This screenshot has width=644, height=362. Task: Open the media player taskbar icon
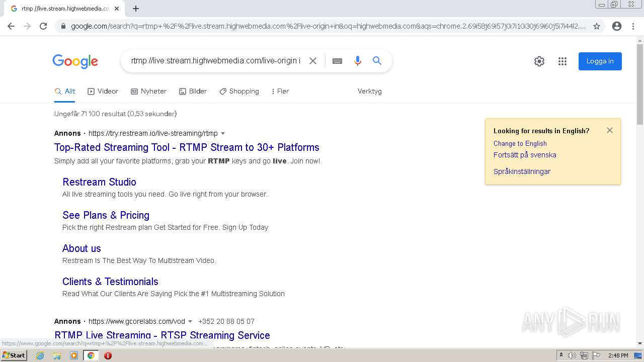click(74, 355)
